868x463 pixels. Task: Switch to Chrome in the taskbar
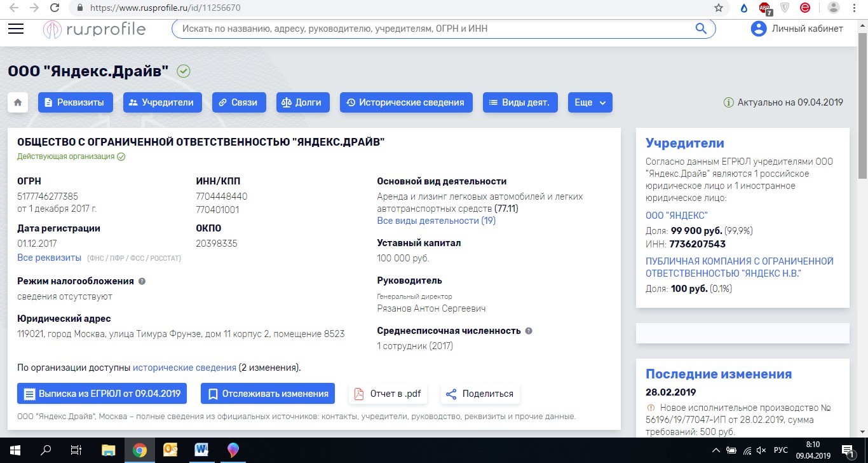[x=139, y=450]
